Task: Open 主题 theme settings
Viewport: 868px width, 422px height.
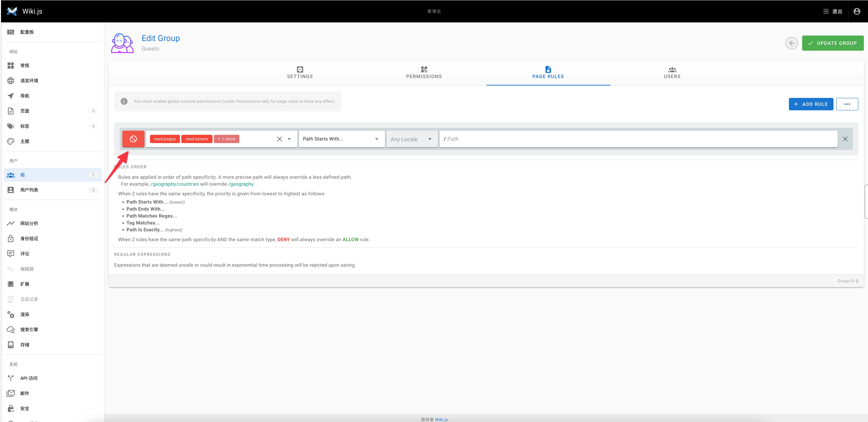Action: [53, 141]
